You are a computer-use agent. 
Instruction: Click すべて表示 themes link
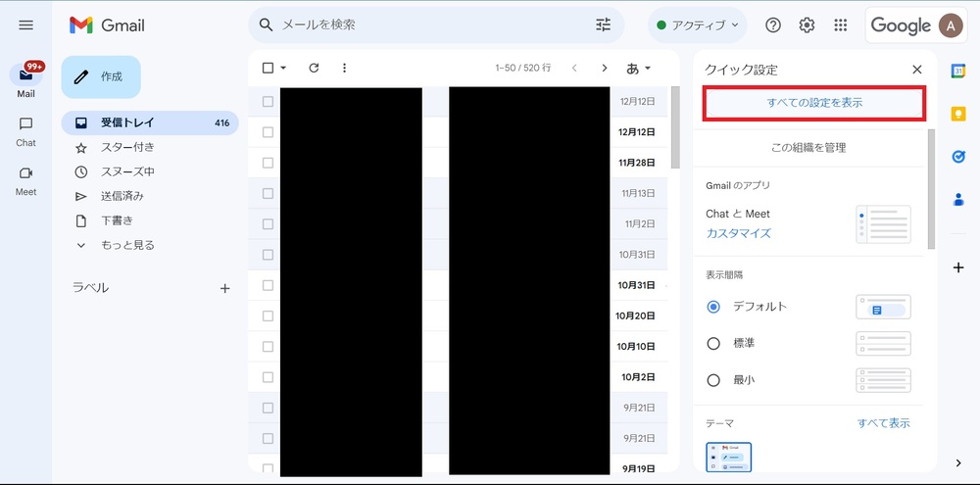pyautogui.click(x=883, y=423)
